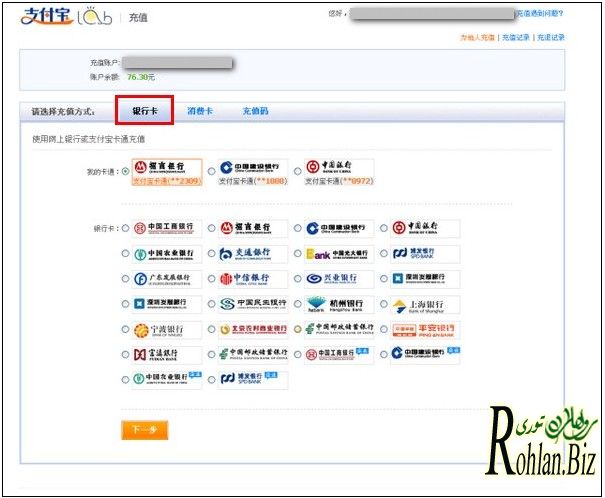Select radio for saved card ending 1888
The height and width of the screenshot is (498, 605).
pos(211,171)
